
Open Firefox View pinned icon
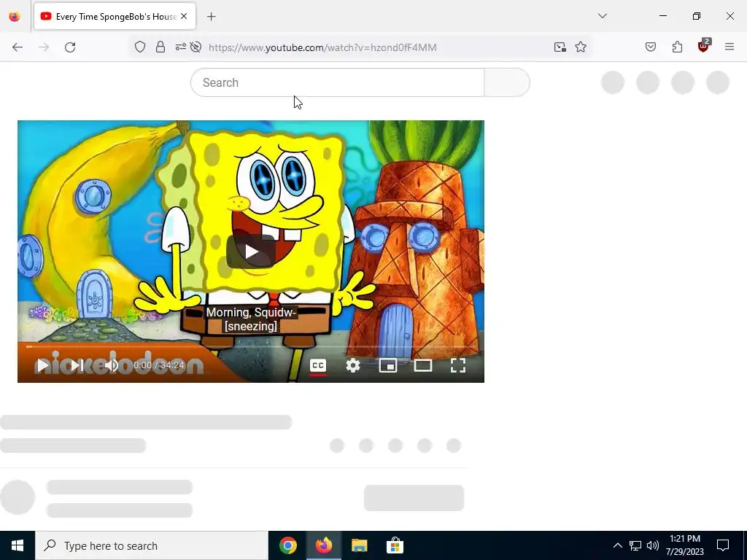[x=15, y=17]
